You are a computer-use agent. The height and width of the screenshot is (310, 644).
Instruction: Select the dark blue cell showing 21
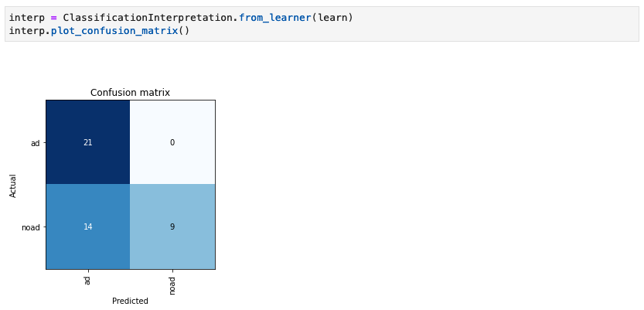[x=88, y=142]
